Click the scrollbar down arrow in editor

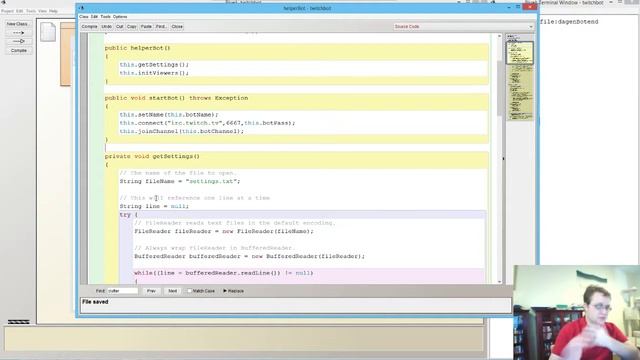pyautogui.click(x=500, y=282)
